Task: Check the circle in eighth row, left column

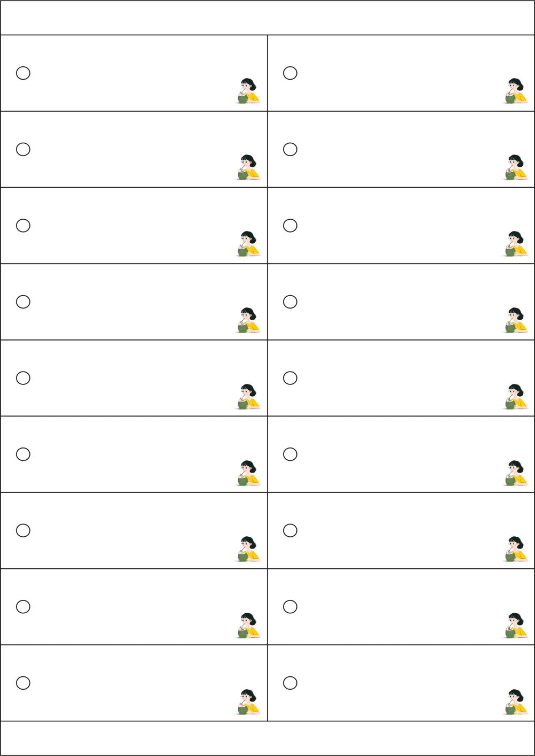Action: [x=23, y=606]
